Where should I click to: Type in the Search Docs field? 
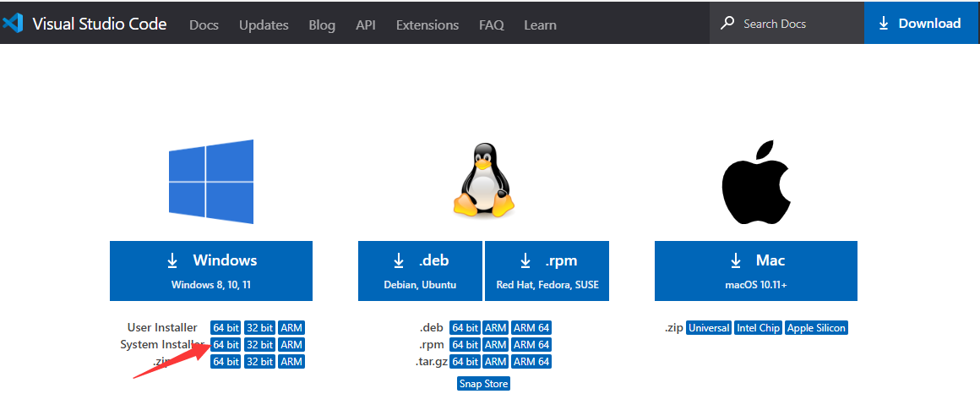pyautogui.click(x=794, y=24)
